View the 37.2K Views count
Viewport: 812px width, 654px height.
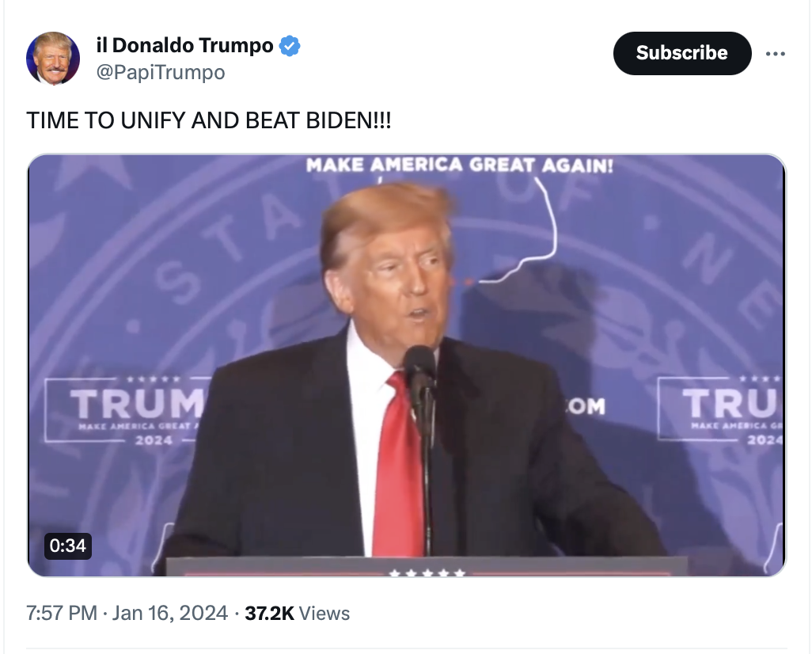[x=269, y=613]
